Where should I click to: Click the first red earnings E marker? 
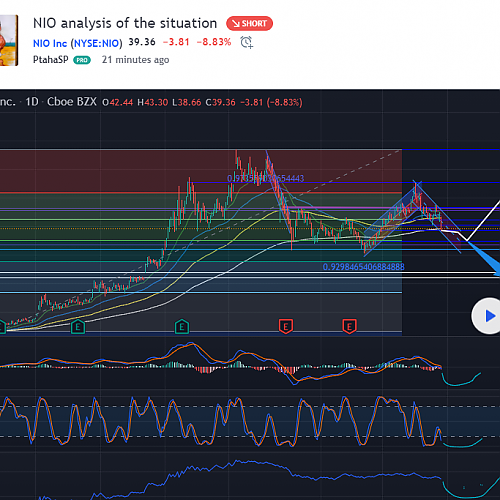(286, 326)
